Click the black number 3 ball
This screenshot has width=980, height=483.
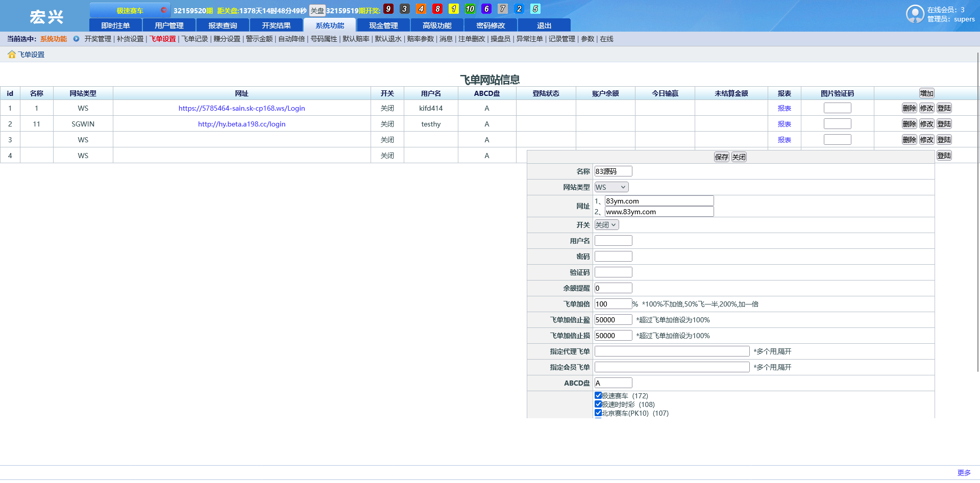pyautogui.click(x=405, y=9)
